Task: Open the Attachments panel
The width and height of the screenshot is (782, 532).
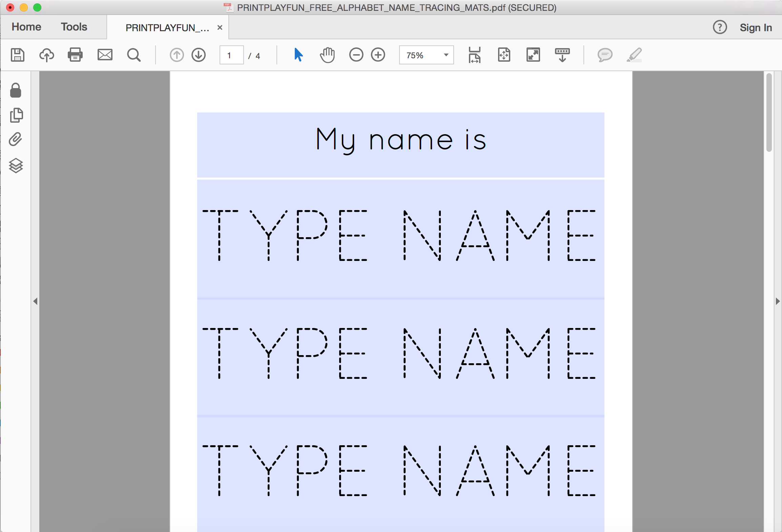Action: [16, 140]
